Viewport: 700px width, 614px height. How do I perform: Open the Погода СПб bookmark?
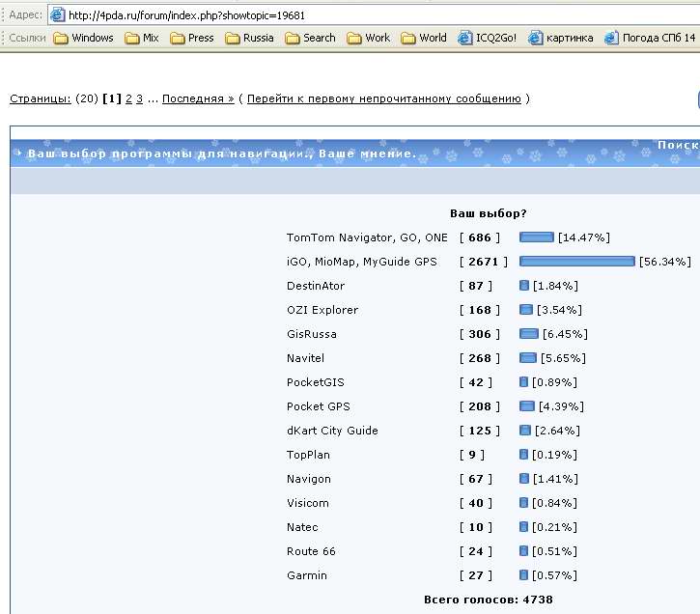(650, 38)
